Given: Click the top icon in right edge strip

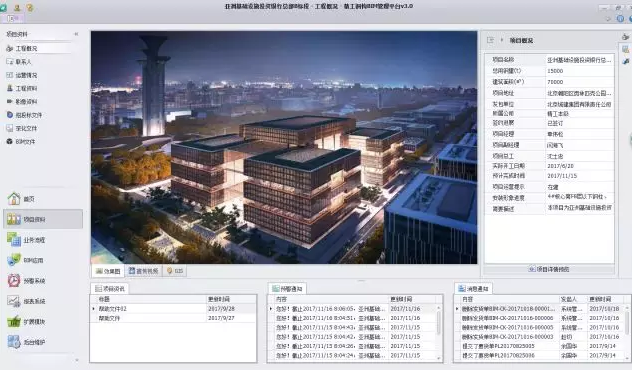Looking at the screenshot, I should pos(626,37).
